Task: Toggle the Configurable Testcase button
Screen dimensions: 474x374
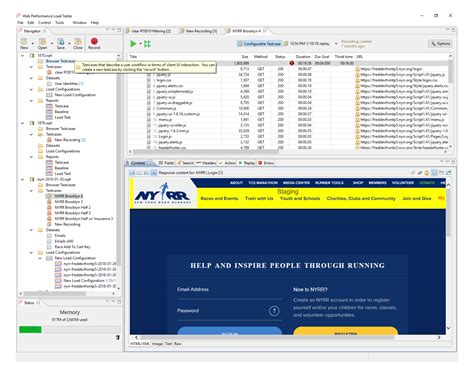Action: (x=259, y=44)
